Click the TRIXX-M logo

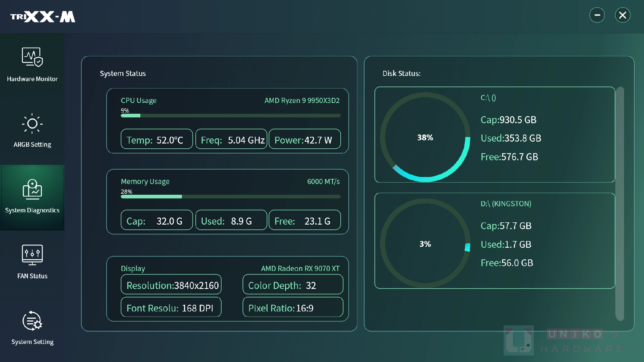coord(43,17)
